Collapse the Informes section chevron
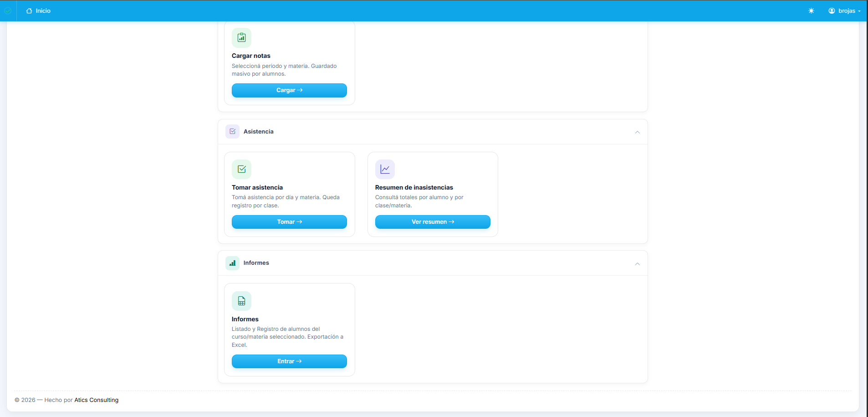 coord(637,264)
